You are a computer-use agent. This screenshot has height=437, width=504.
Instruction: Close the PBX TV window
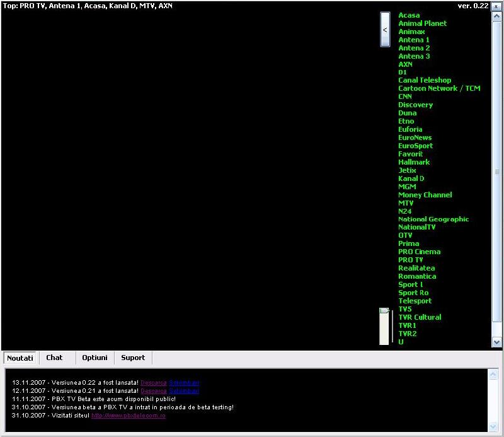[496, 6]
